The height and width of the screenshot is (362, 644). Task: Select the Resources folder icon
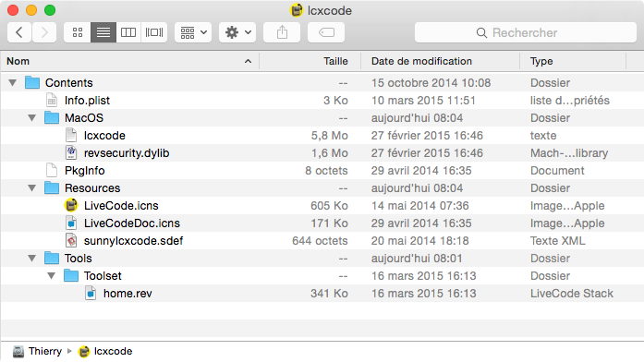(x=52, y=188)
